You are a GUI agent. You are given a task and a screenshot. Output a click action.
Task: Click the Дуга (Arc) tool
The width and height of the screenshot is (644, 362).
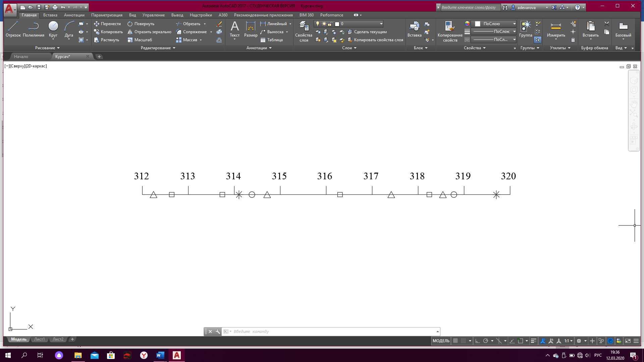pos(69,29)
